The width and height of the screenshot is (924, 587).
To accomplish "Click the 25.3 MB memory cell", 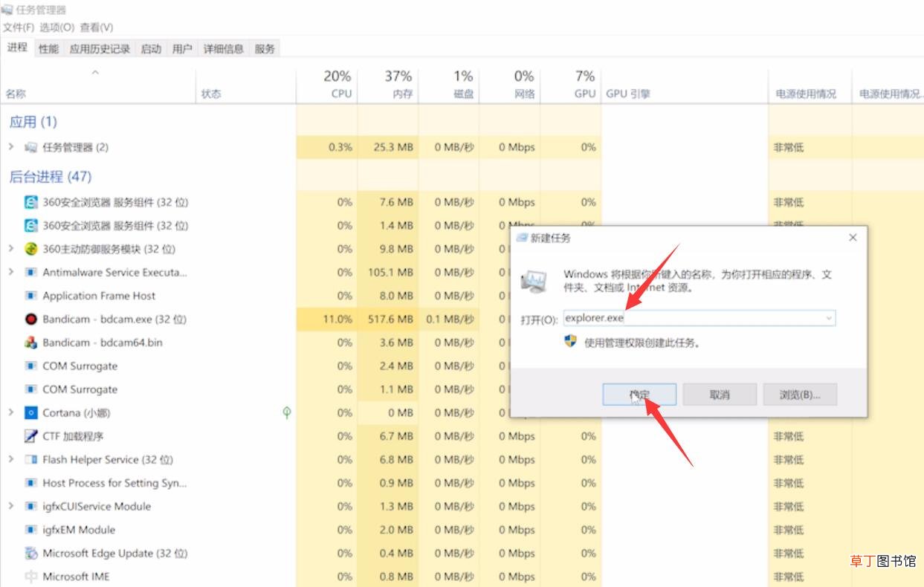I will (x=387, y=147).
